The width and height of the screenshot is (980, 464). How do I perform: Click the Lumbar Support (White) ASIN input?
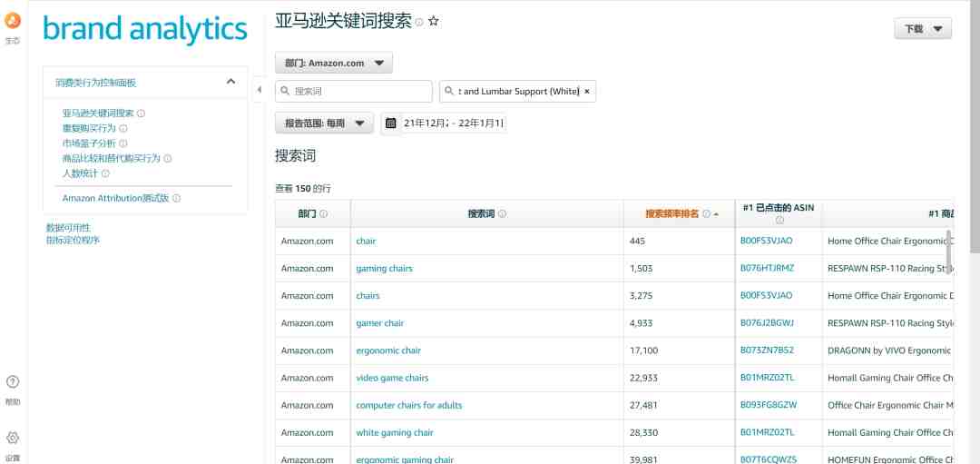pyautogui.click(x=517, y=92)
